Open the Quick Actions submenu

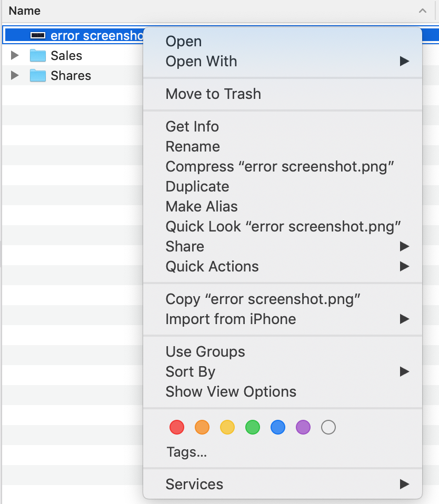(282, 266)
